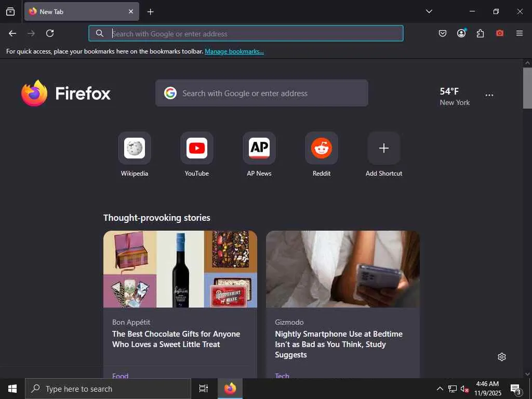
Task: Click the Google G icon in search box
Action: [x=170, y=93]
